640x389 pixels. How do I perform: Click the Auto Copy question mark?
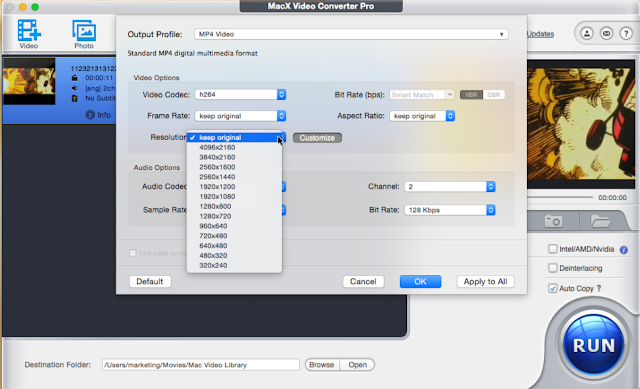[x=599, y=288]
